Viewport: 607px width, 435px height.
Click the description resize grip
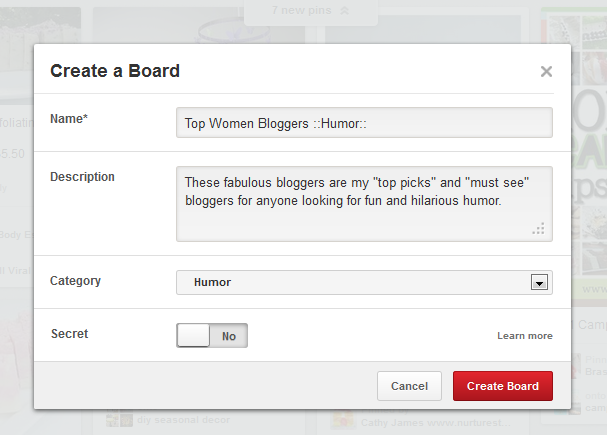[x=539, y=228]
